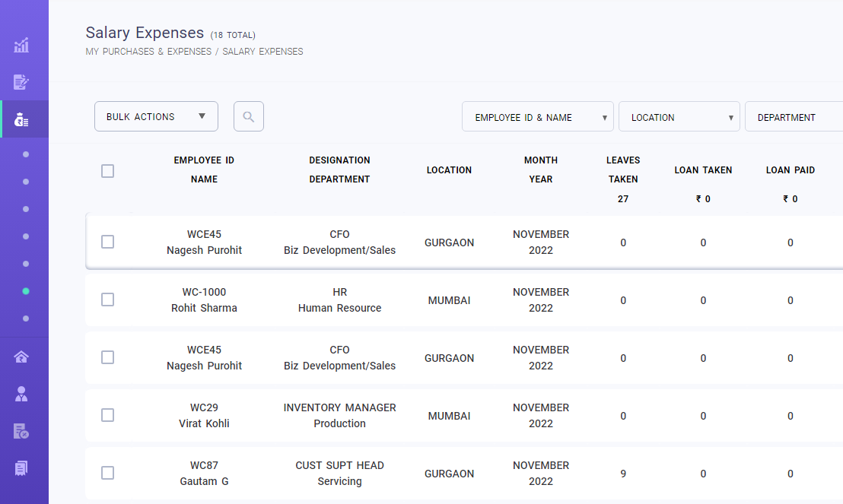
Task: Click the magnifier search icon button
Action: point(248,116)
